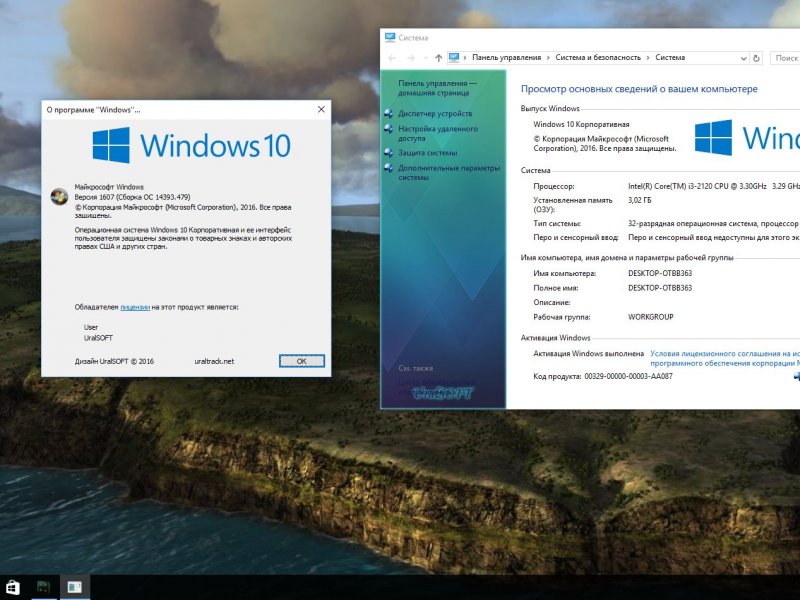
Task: Click the Перо и сенсорный ввод label
Action: tap(576, 238)
